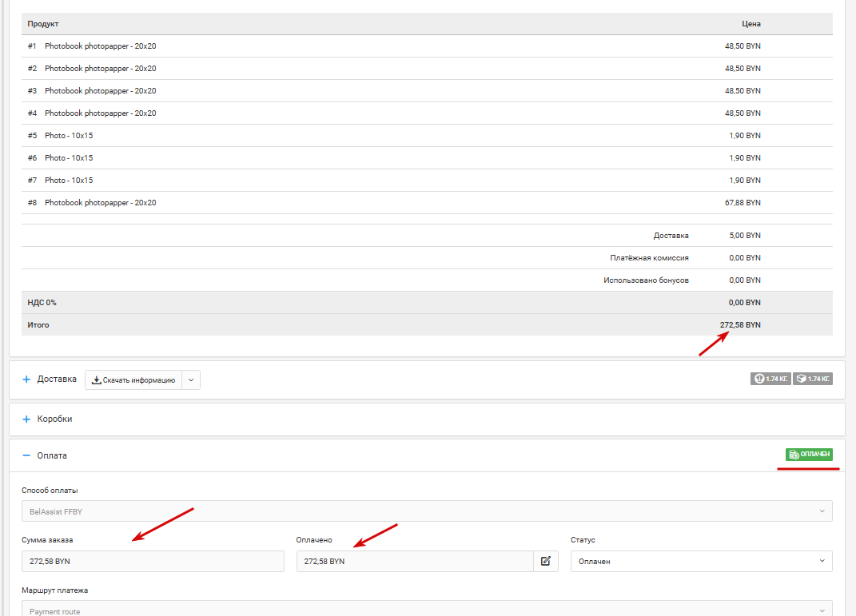
Task: Click the Оплачено amount field
Action: tap(415, 561)
